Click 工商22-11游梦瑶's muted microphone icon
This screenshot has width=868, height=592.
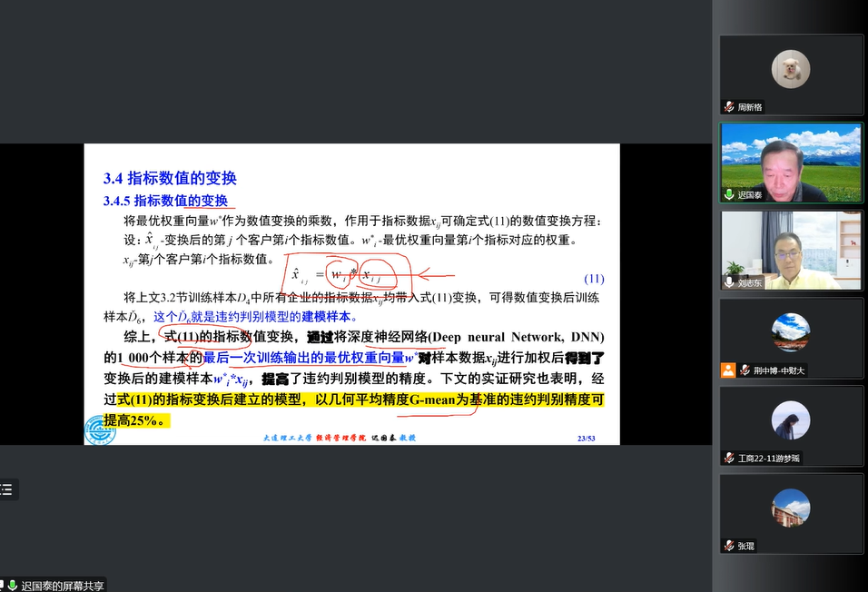pos(728,459)
